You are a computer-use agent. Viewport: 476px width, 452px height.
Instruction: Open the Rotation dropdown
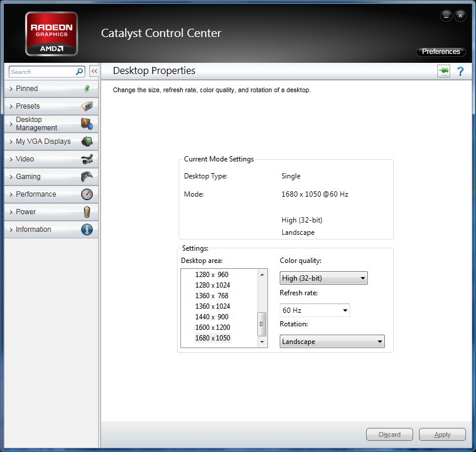click(332, 342)
